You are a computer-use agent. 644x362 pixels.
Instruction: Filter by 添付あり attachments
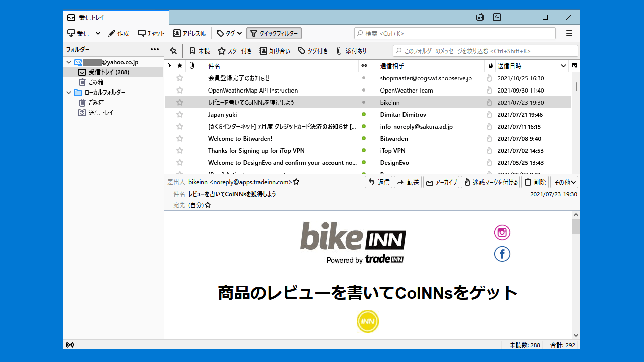(351, 51)
